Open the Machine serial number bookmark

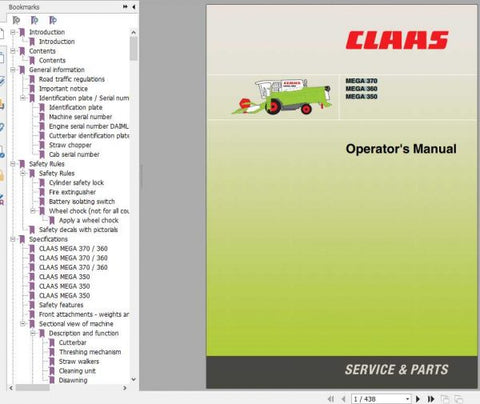80,117
